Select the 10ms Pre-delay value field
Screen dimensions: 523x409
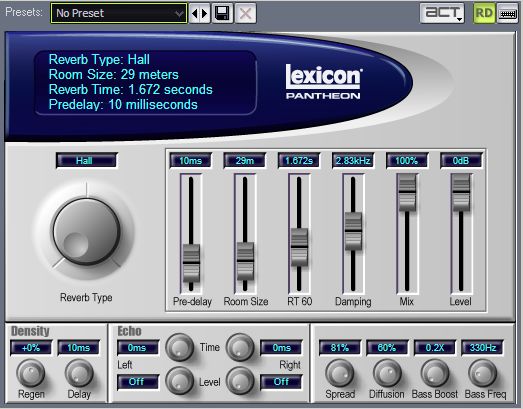click(191, 160)
